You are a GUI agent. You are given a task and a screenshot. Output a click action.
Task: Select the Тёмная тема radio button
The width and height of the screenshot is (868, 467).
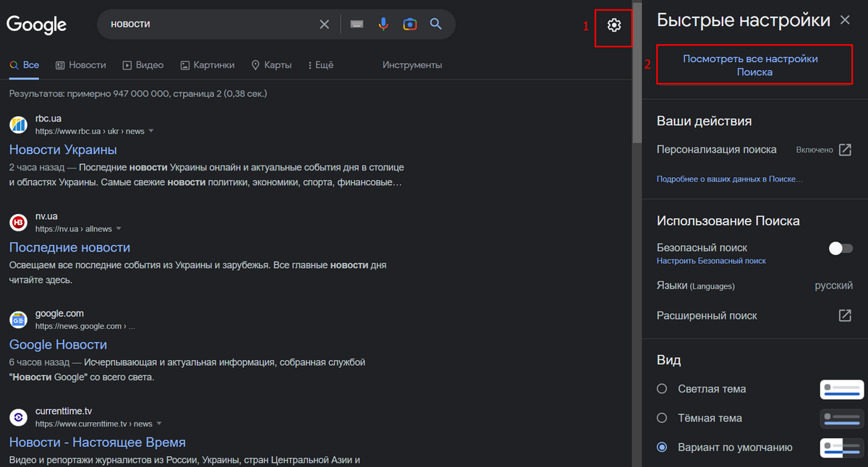pyautogui.click(x=662, y=418)
